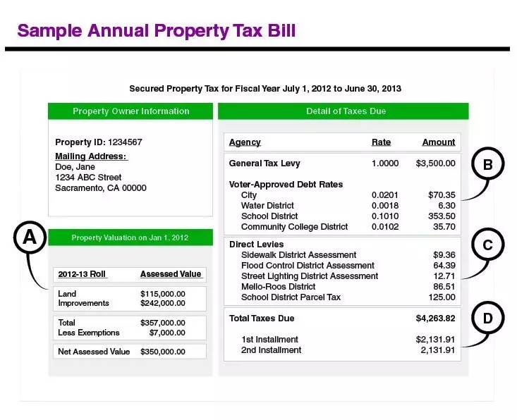Click the underlined Agency column heading
The width and height of the screenshot is (517, 420).
coord(245,142)
